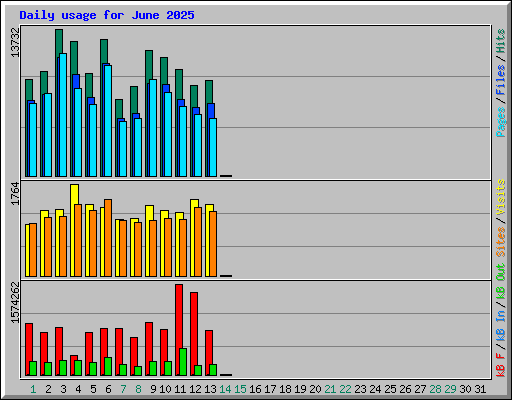Viewport: 512px width, 400px height.
Task: Click day label 5 on the x-axis
Action: point(93,389)
